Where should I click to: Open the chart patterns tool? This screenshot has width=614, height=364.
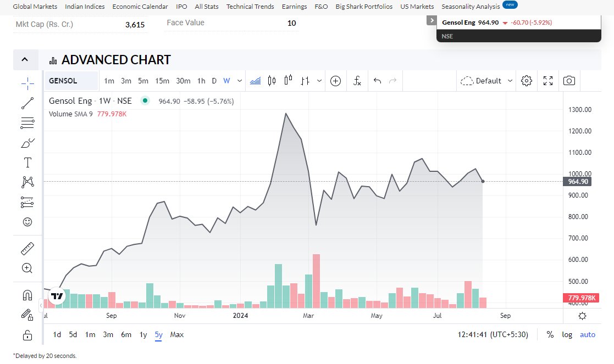[x=27, y=182]
